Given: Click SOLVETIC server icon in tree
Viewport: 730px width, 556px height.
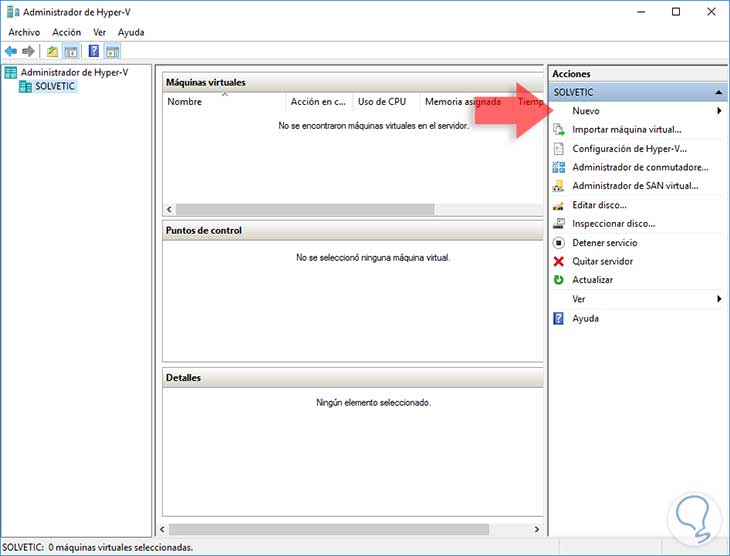Looking at the screenshot, I should click(x=25, y=87).
